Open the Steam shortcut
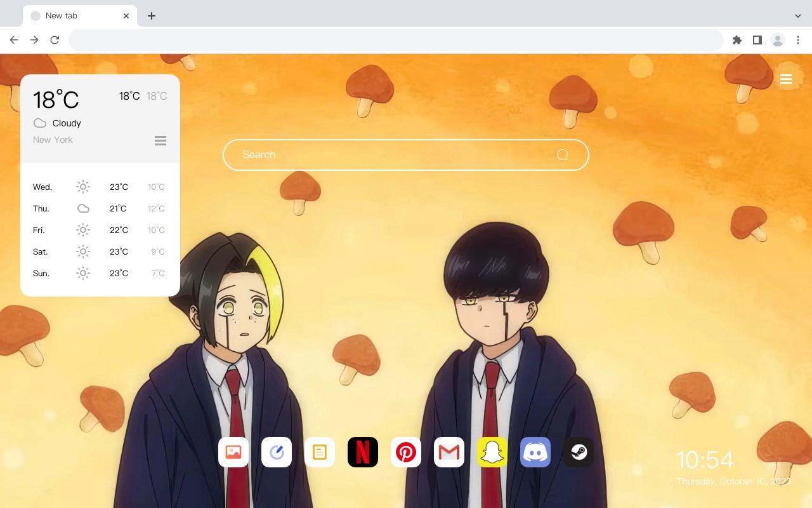Image resolution: width=812 pixels, height=508 pixels. coord(579,452)
